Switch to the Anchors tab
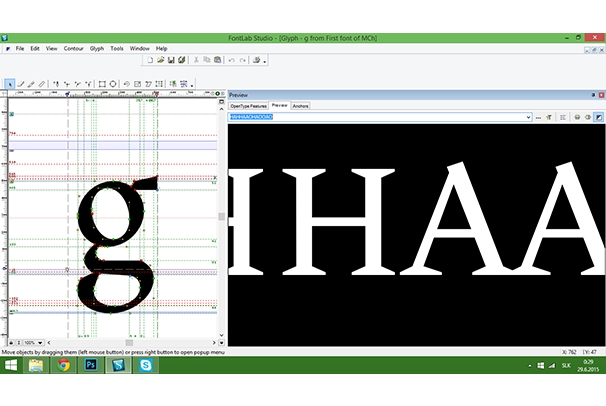606x406 pixels. (x=301, y=105)
